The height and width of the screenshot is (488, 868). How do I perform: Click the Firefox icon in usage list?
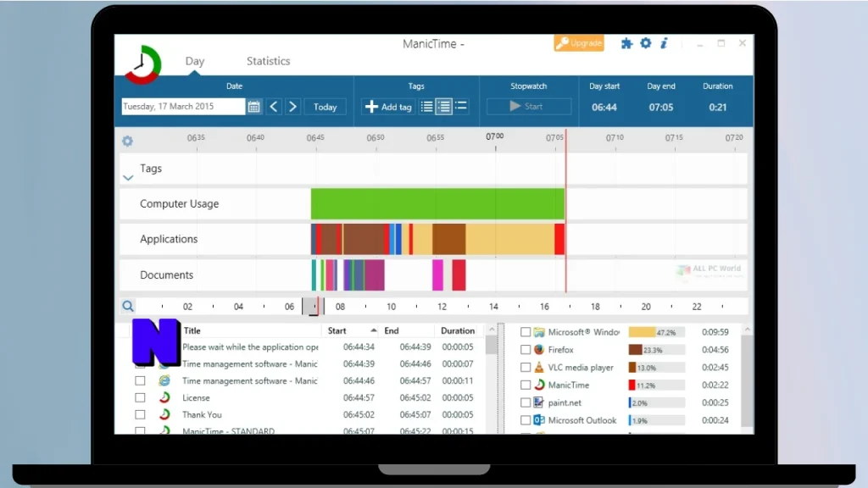click(539, 350)
